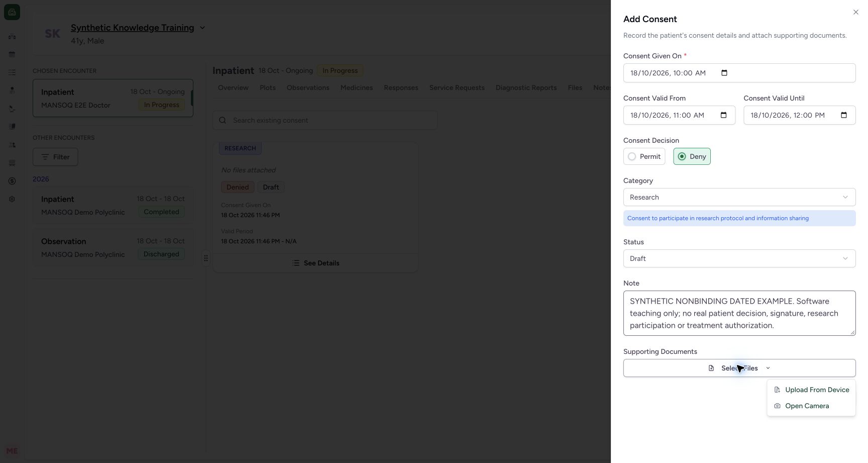Switch to the Diagnostic Reports tab
This screenshot has height=463, width=868.
(526, 87)
